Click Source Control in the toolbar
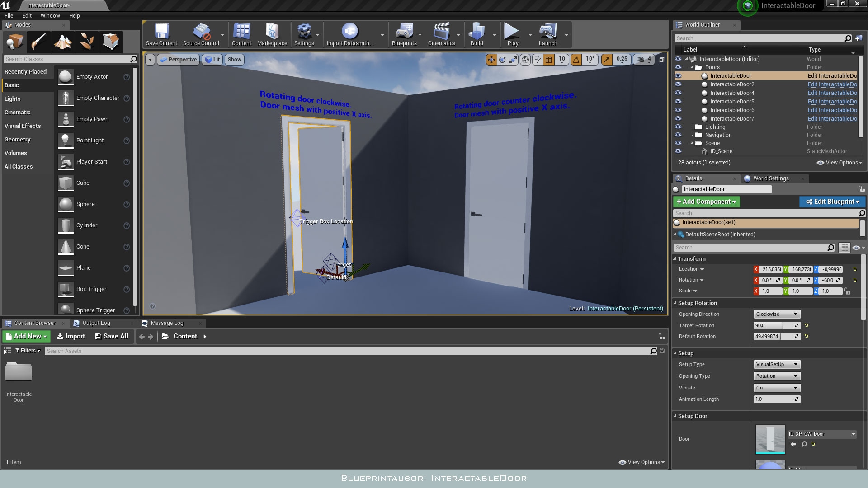868x488 pixels. [x=201, y=34]
